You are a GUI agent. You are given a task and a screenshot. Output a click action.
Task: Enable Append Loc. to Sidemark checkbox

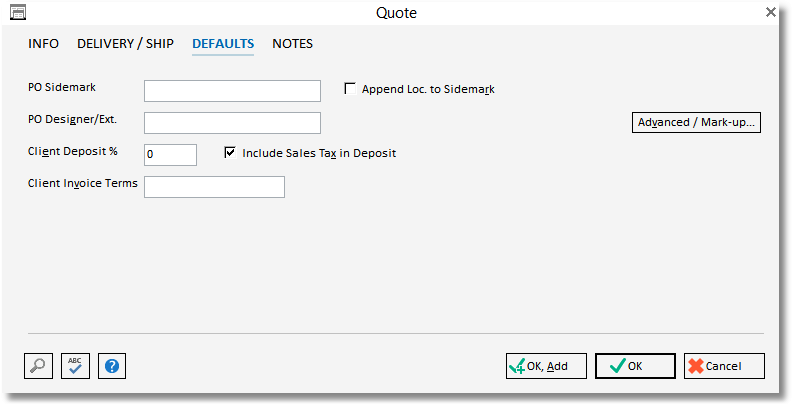[350, 89]
